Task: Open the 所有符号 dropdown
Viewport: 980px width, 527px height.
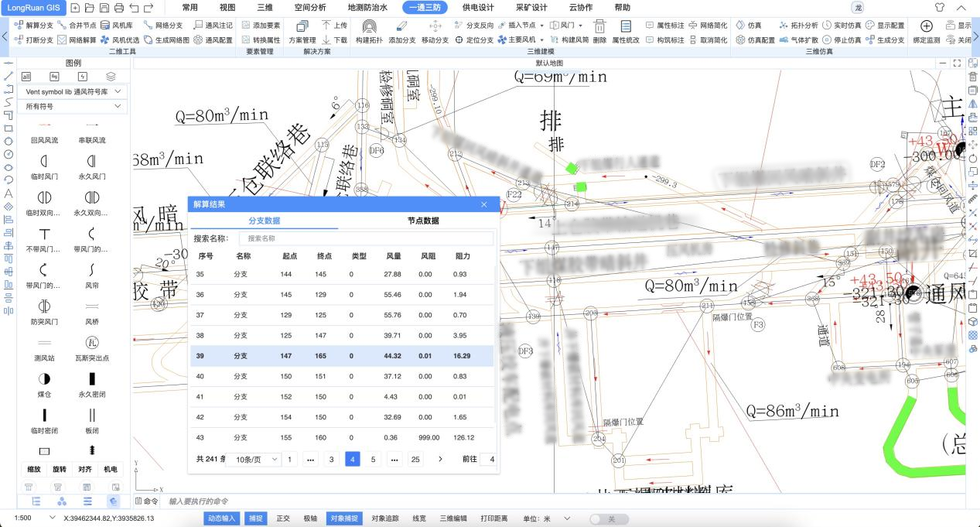Action: [73, 106]
